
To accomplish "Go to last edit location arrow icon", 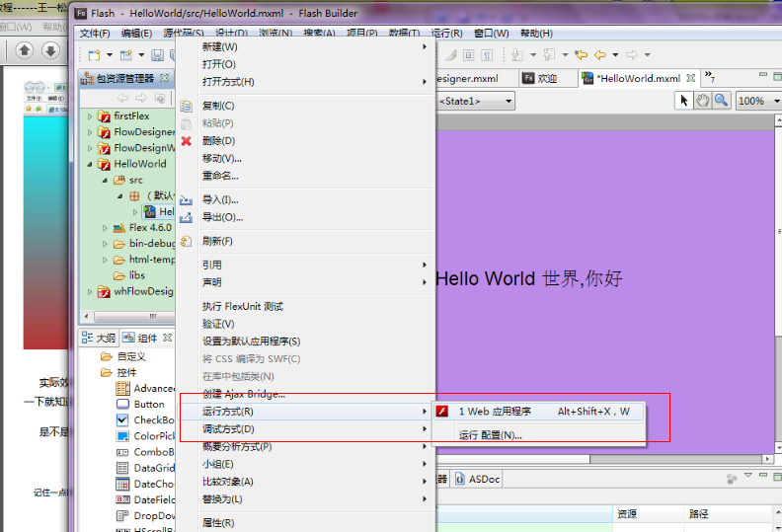I will pyautogui.click(x=581, y=55).
